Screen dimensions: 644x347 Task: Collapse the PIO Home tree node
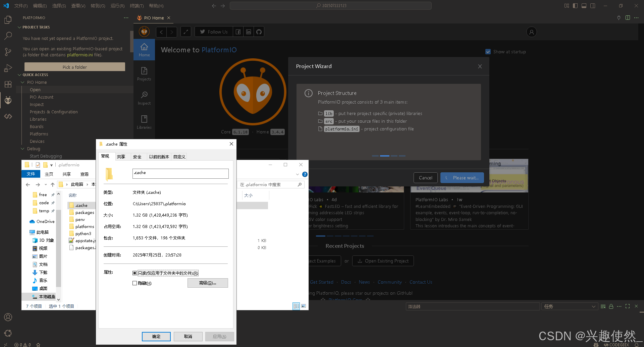(x=23, y=82)
